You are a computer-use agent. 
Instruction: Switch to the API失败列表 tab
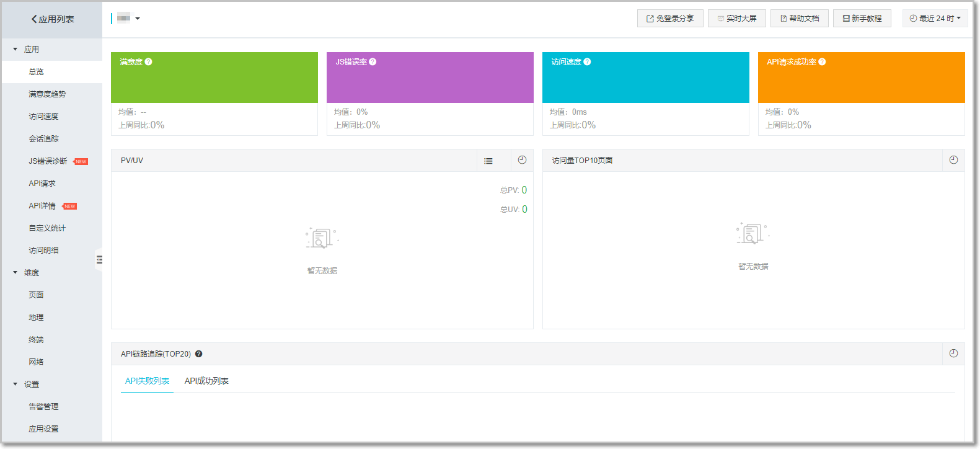(147, 381)
